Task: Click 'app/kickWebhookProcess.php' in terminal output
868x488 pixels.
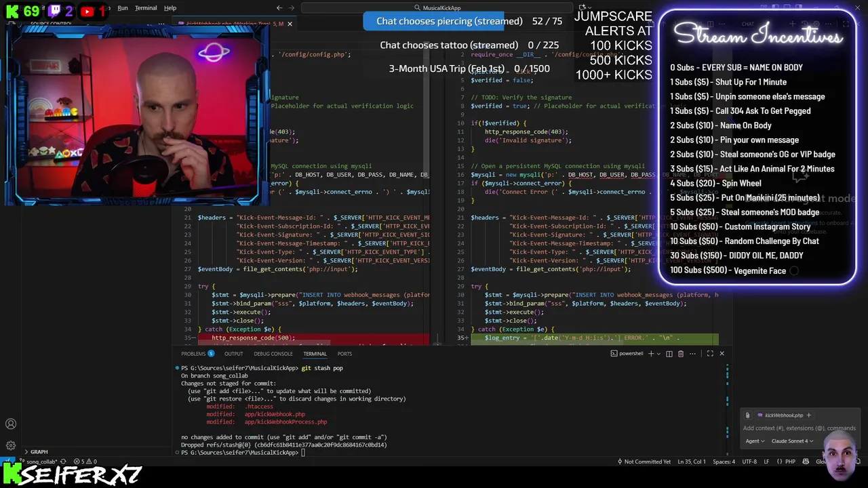Action: (285, 422)
